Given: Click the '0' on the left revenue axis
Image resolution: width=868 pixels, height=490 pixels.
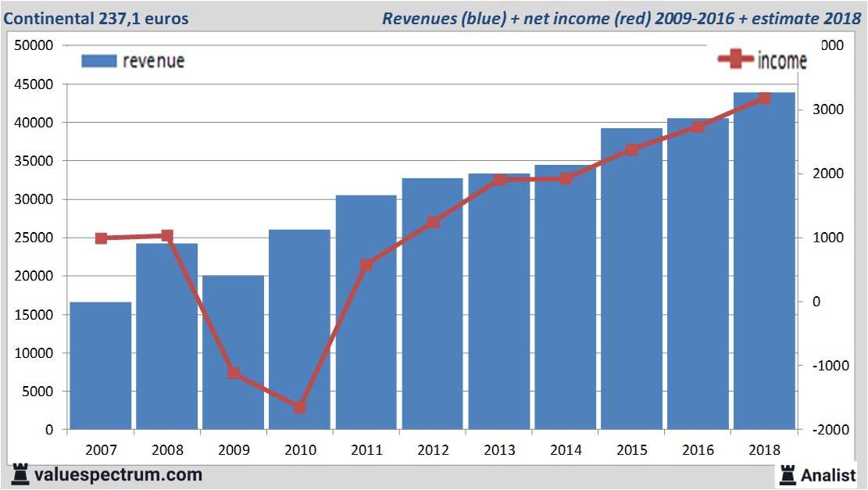Looking at the screenshot, I should [49, 430].
